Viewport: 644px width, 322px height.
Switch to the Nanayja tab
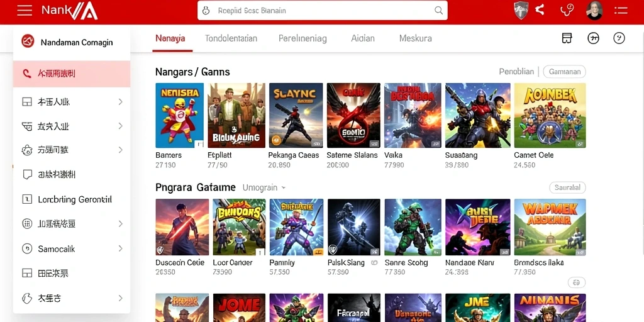point(170,38)
